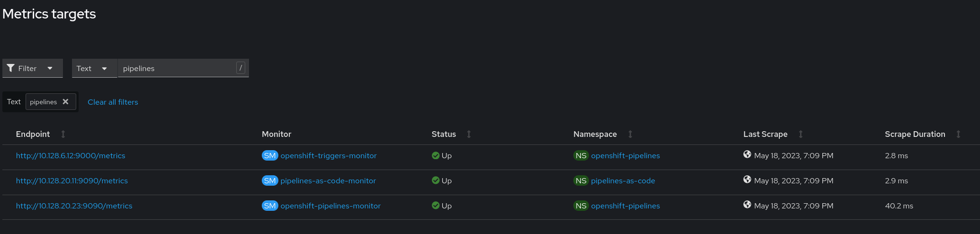Click the SM badge for openshift-triggers-monitor
The image size is (980, 234).
[270, 156]
